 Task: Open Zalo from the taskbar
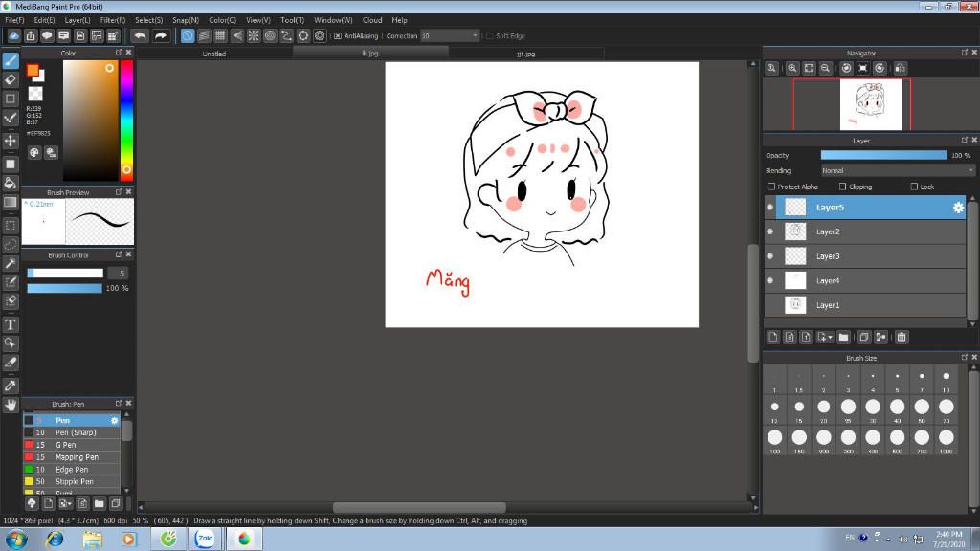(205, 539)
